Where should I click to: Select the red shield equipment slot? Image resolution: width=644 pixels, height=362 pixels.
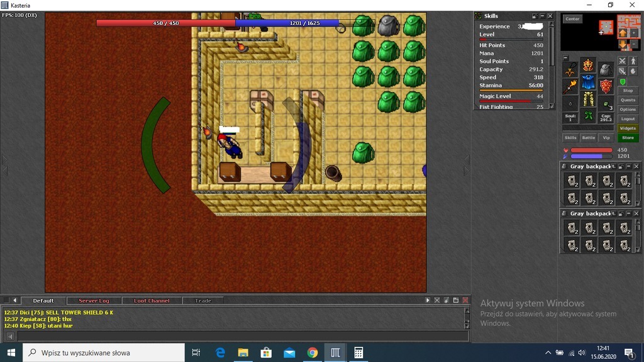(606, 87)
